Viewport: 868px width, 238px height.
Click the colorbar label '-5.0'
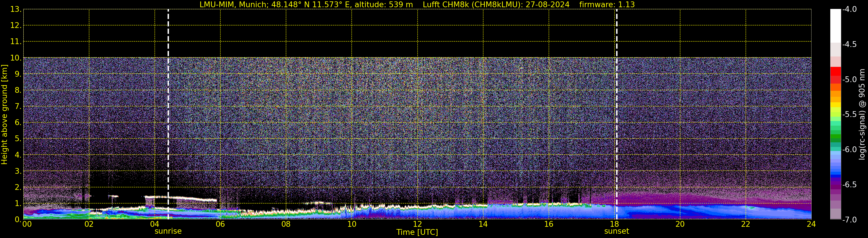tap(849, 80)
